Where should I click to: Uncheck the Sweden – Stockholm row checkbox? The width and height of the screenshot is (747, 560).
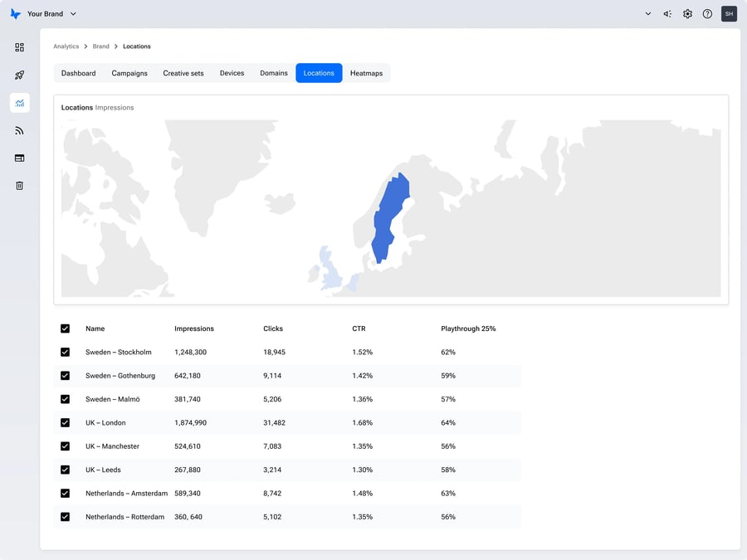click(x=66, y=353)
